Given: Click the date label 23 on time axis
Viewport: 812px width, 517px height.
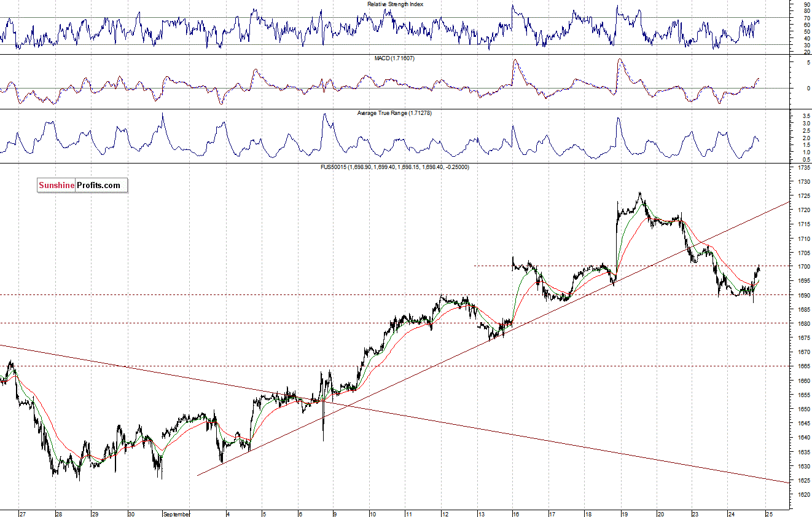Looking at the screenshot, I should point(696,513).
